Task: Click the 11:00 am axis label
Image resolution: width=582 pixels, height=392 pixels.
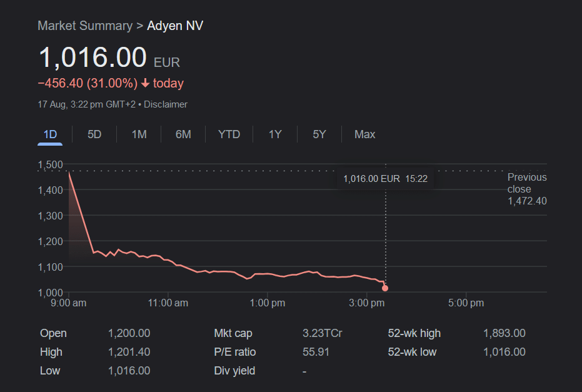Action: click(x=168, y=303)
